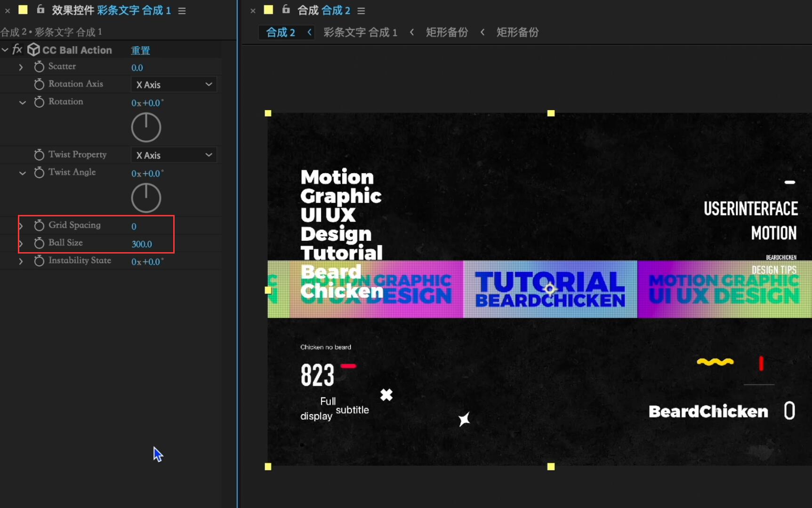The width and height of the screenshot is (812, 508).
Task: Toggle the Effect Controls panel lock
Action: coord(40,9)
